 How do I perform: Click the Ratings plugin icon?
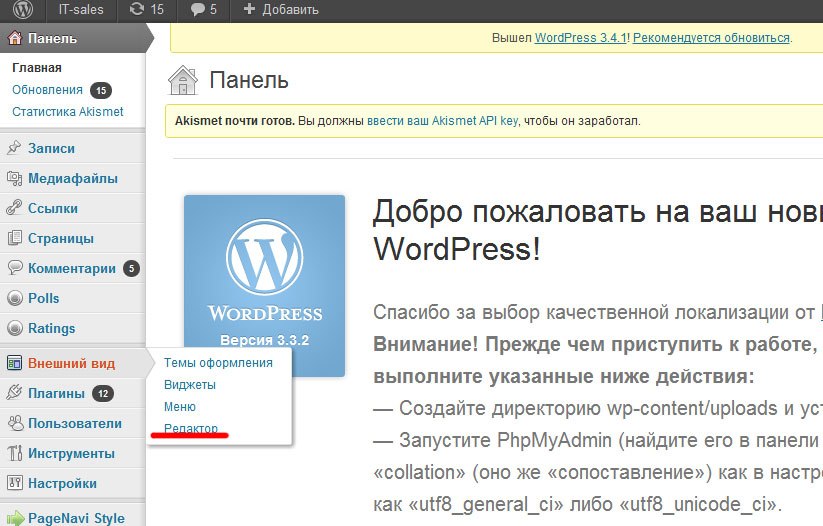click(x=15, y=328)
